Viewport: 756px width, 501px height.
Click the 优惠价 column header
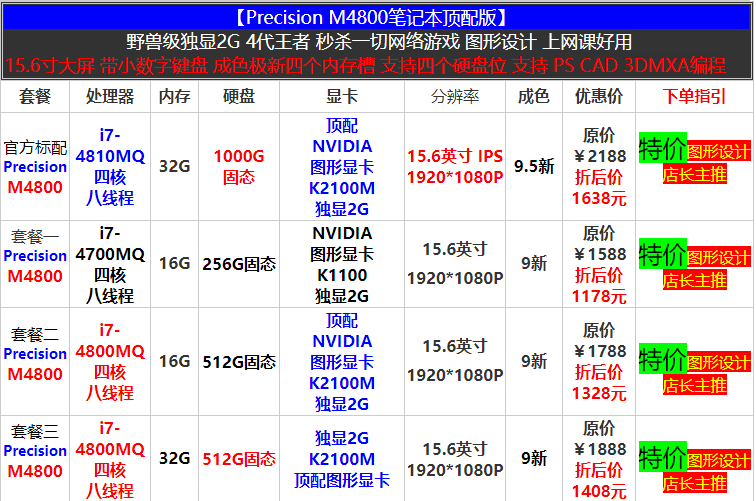tap(599, 96)
